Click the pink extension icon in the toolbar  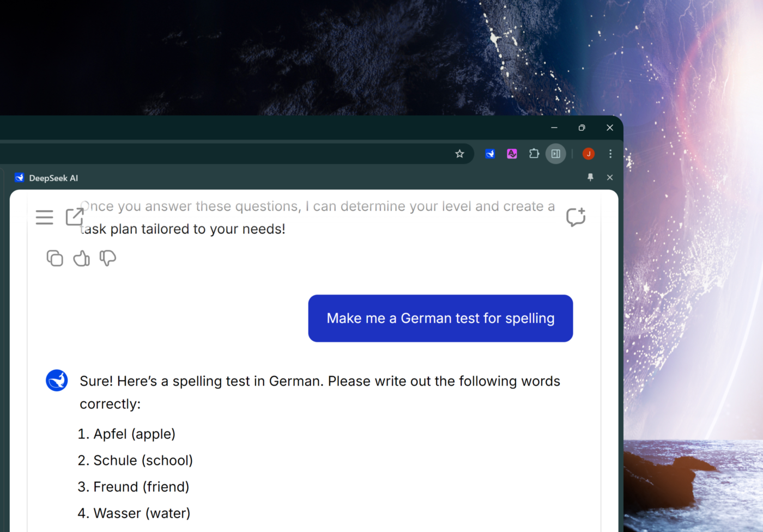pos(512,154)
